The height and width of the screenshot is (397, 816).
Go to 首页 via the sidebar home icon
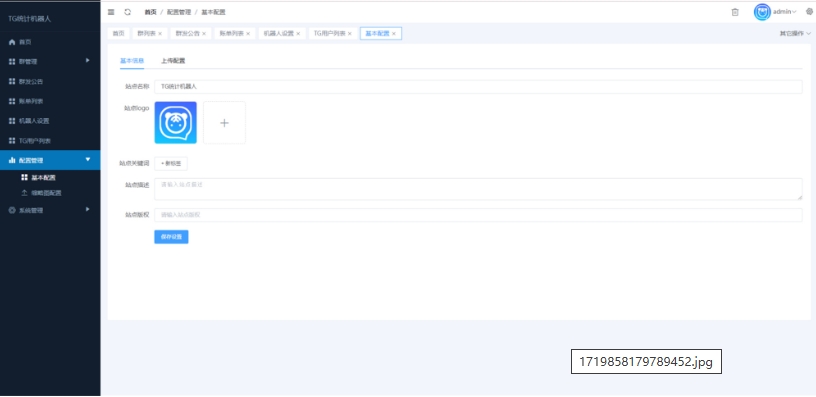pos(12,42)
